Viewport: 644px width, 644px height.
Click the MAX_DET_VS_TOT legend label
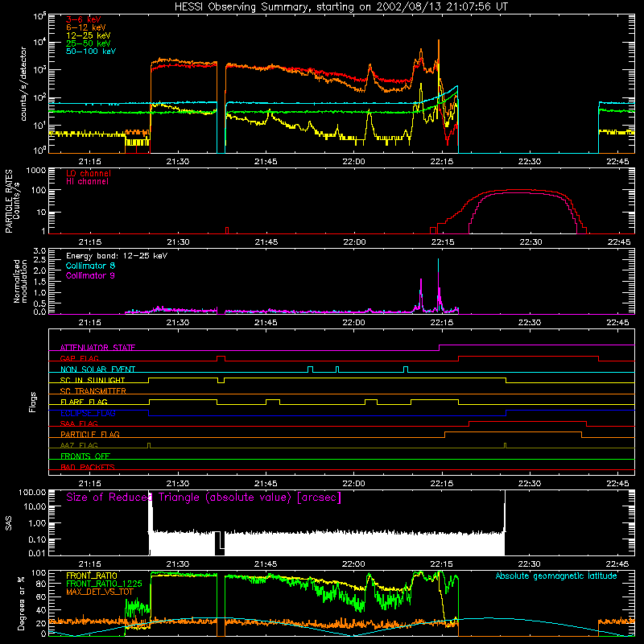[x=100, y=592]
